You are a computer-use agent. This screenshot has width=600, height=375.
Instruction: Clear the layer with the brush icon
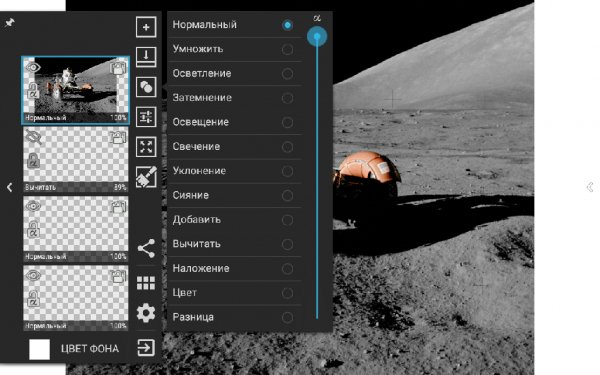[146, 177]
